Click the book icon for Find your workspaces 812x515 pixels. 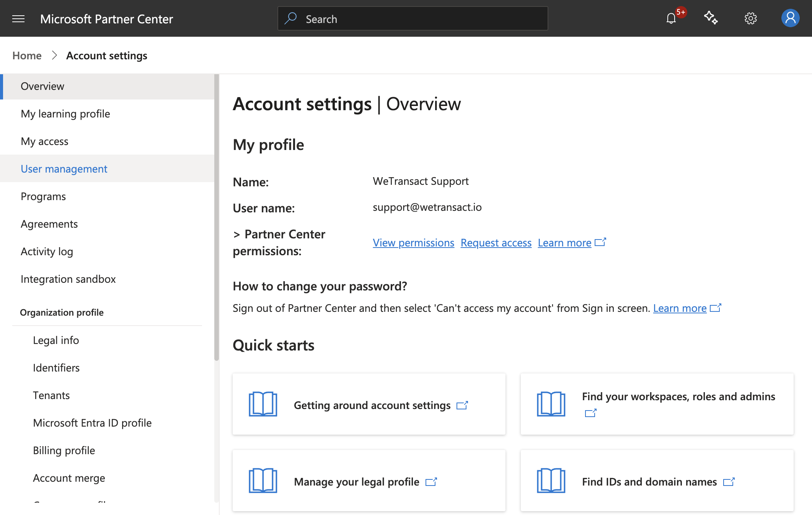click(x=551, y=404)
